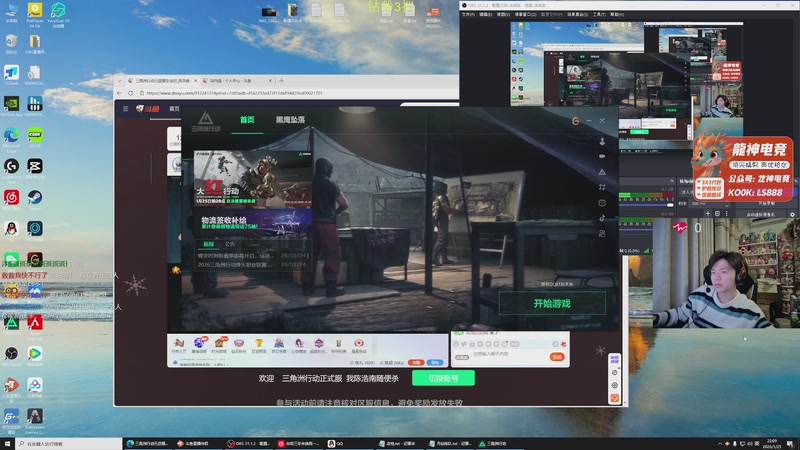The height and width of the screenshot is (450, 800).
Task: Click the Bilibili TV icon in launcher sidebar
Action: pyautogui.click(x=602, y=203)
